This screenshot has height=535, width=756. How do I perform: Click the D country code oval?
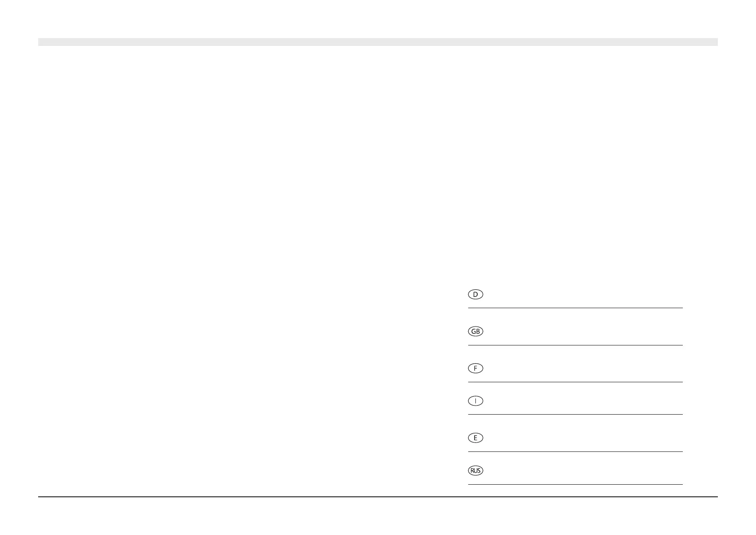coord(475,295)
